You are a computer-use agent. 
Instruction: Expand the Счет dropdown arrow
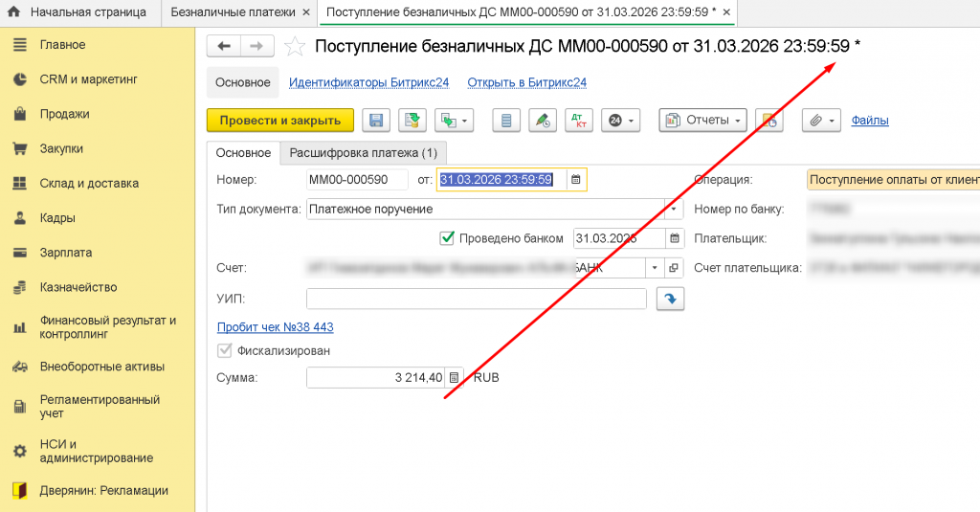(655, 268)
